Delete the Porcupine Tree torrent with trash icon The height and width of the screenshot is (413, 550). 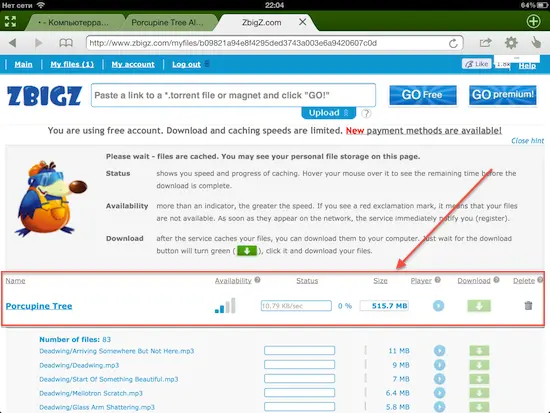(x=528, y=306)
